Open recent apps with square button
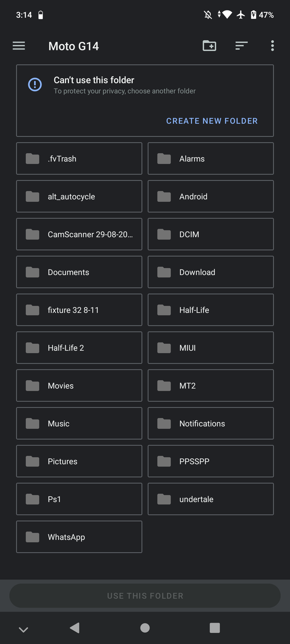Screen dimensions: 290x644 pos(215,628)
